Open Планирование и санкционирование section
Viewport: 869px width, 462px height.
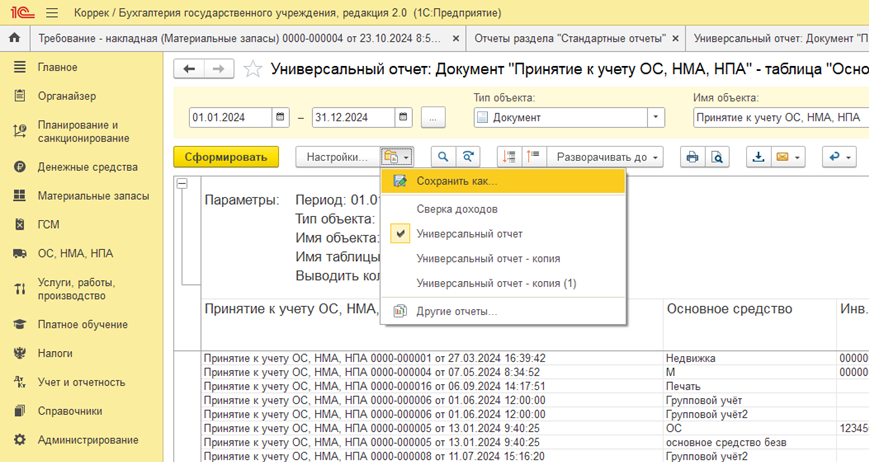[x=81, y=131]
